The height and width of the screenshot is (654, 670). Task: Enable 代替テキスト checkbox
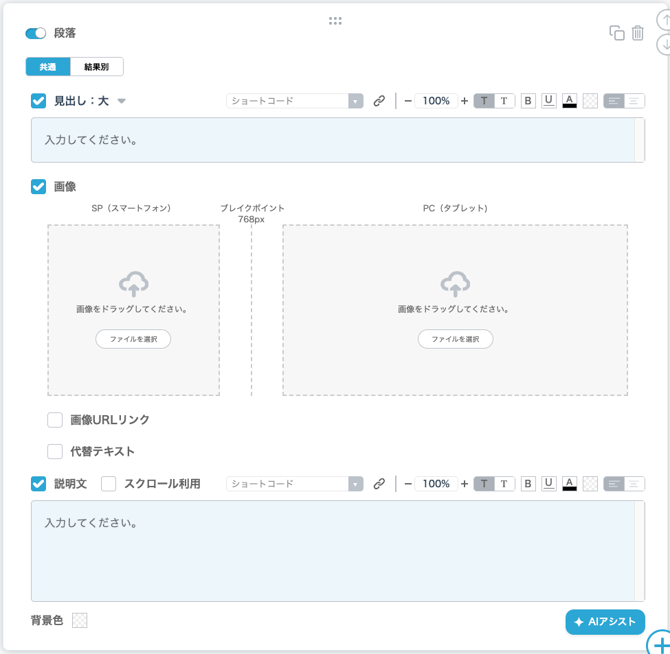pos(55,451)
